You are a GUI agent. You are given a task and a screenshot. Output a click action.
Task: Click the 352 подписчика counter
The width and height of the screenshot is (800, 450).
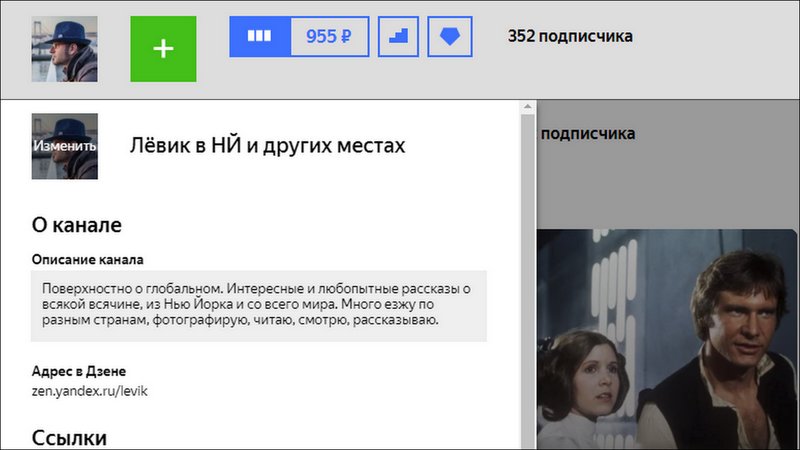coord(570,37)
